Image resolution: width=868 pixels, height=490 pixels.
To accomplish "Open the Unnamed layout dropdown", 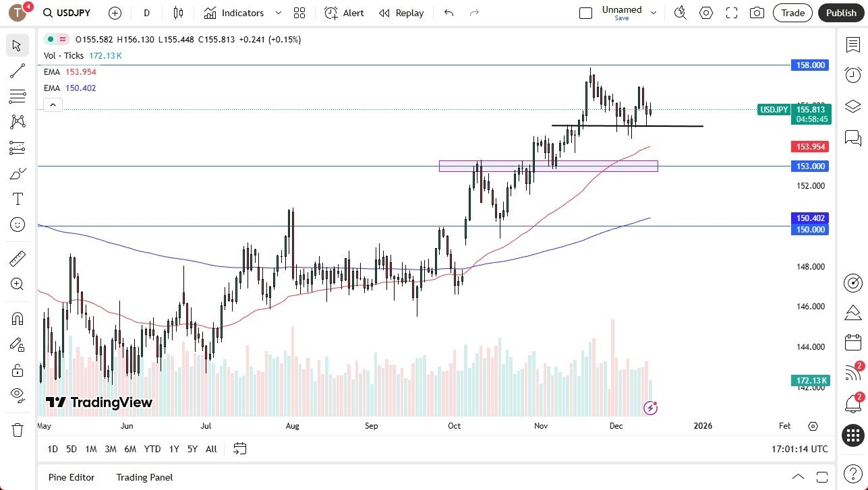I will click(652, 11).
